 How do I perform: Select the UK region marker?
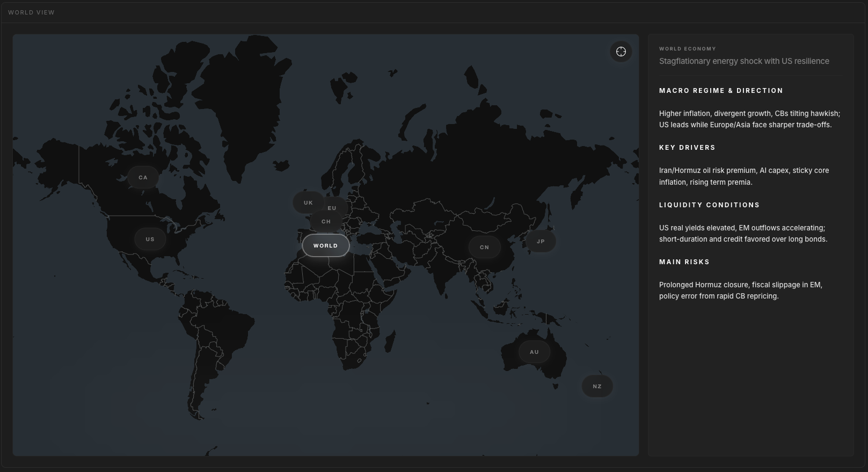(308, 202)
